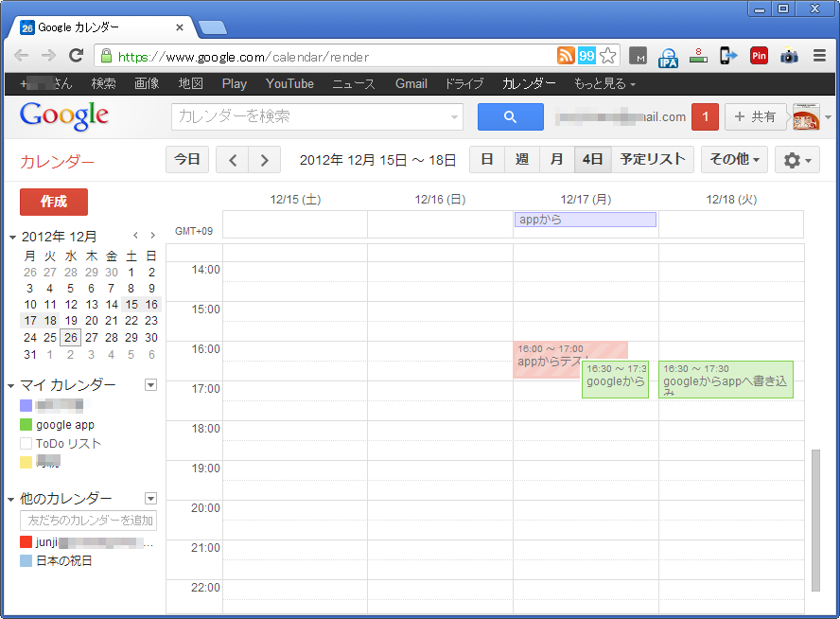Go to previous date range arrow
The height and width of the screenshot is (619, 840).
tap(233, 160)
